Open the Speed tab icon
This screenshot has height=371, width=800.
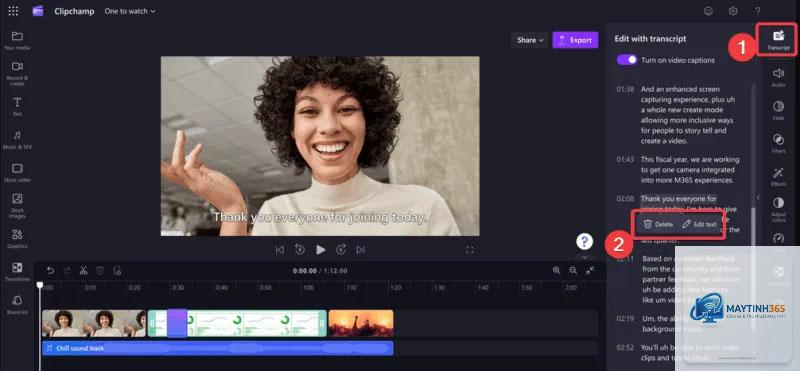(x=779, y=238)
